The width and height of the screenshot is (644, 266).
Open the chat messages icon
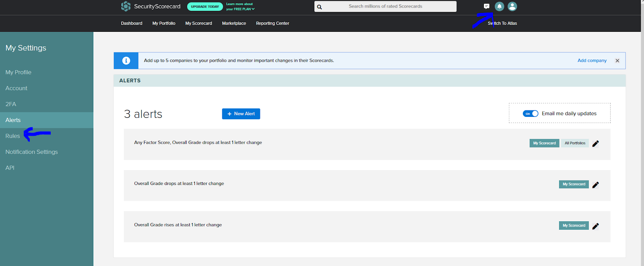[x=486, y=6]
